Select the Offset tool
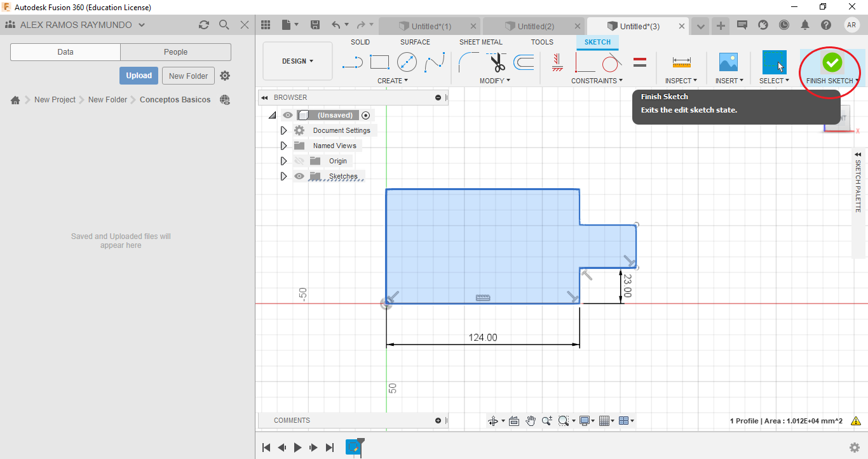868x459 pixels. pos(524,62)
